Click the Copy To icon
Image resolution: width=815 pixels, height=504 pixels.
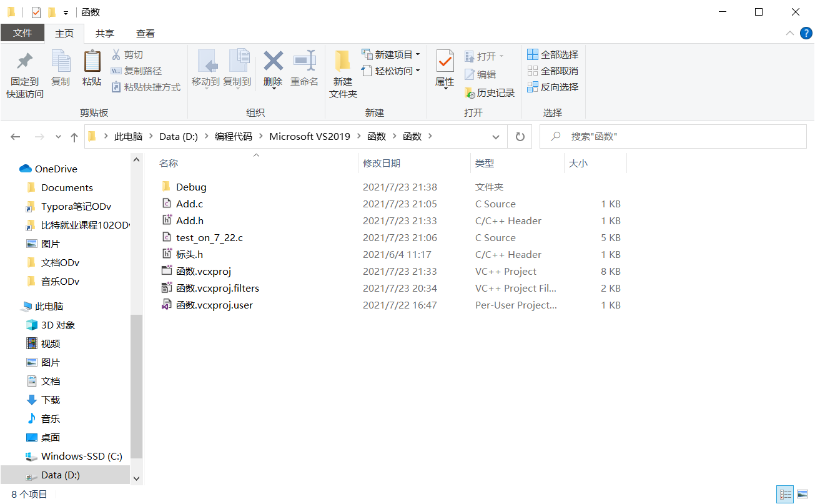(239, 61)
